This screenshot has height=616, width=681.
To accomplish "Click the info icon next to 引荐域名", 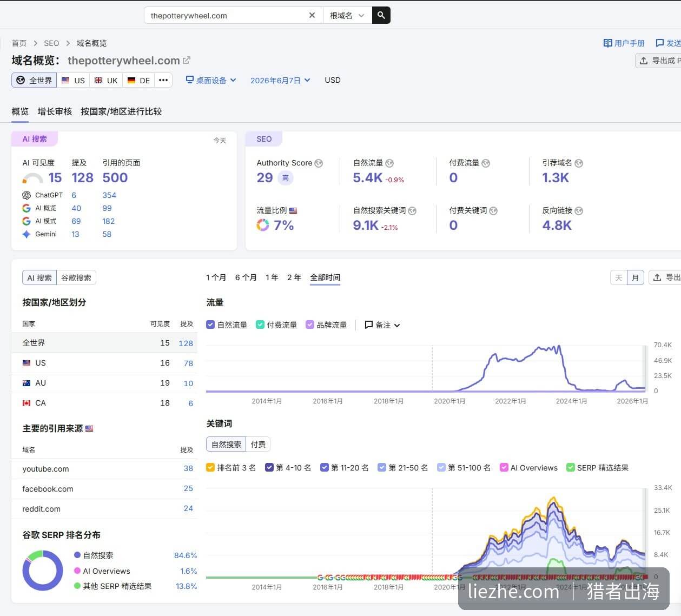I will tap(579, 163).
